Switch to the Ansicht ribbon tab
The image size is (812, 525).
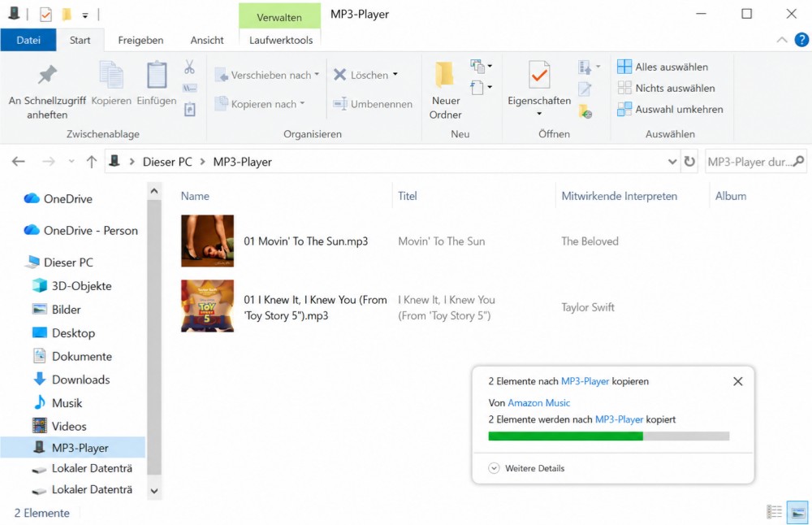pyautogui.click(x=206, y=40)
